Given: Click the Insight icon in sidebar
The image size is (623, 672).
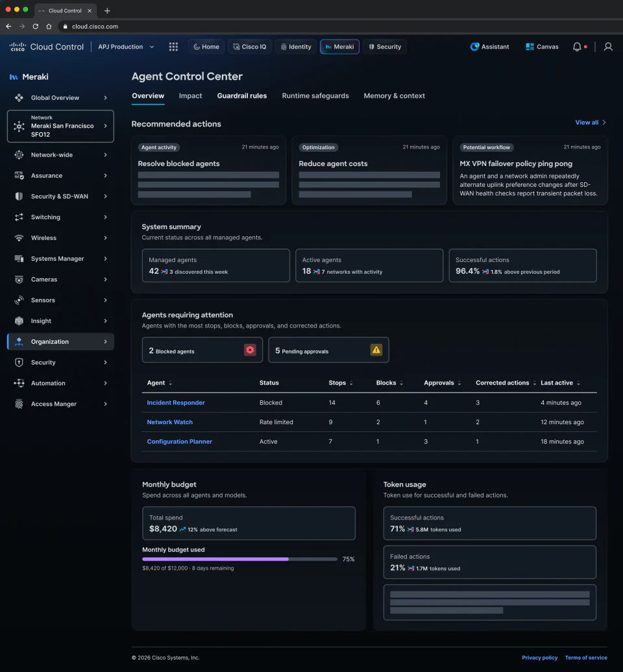Looking at the screenshot, I should 19,321.
